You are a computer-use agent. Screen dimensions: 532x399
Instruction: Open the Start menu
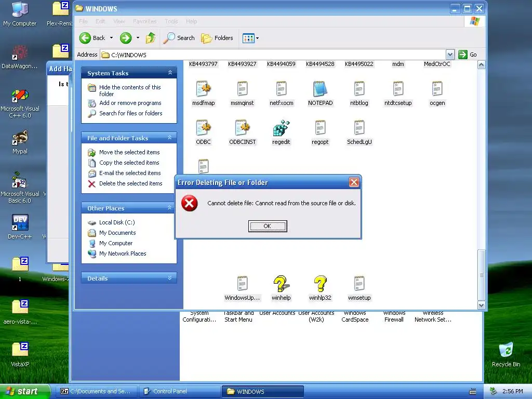(x=25, y=391)
